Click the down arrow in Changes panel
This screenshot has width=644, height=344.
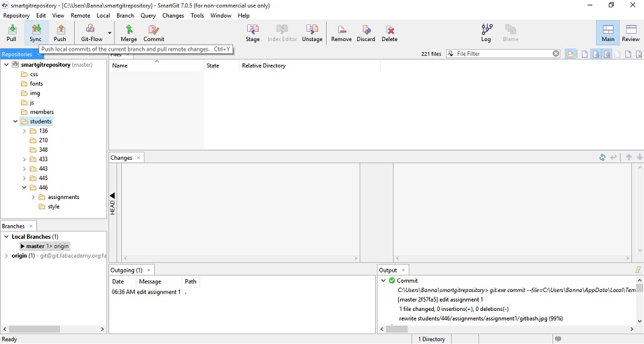639,157
